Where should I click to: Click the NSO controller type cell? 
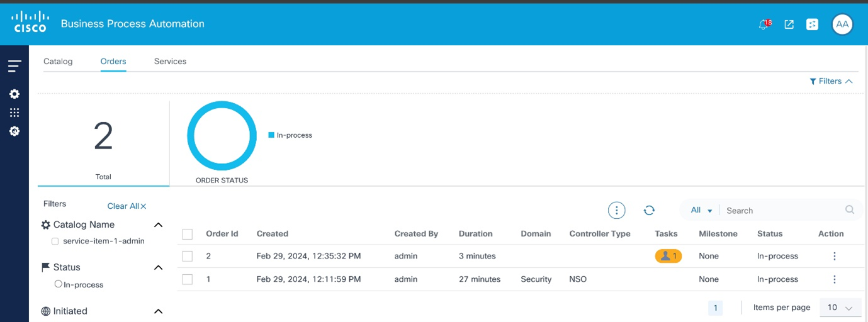point(578,279)
